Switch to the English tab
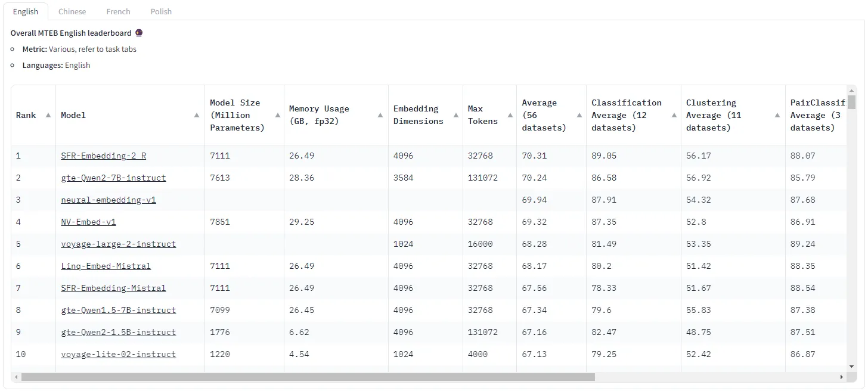 (x=26, y=11)
